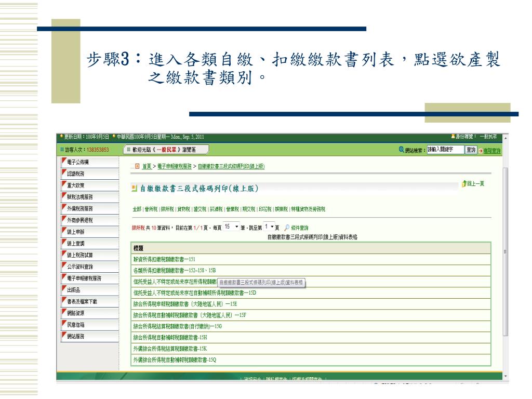The width and height of the screenshot is (532, 399).
Task: Click the 歡迎光臨 一般民眾 瀏覽區 tab
Action: point(166,150)
